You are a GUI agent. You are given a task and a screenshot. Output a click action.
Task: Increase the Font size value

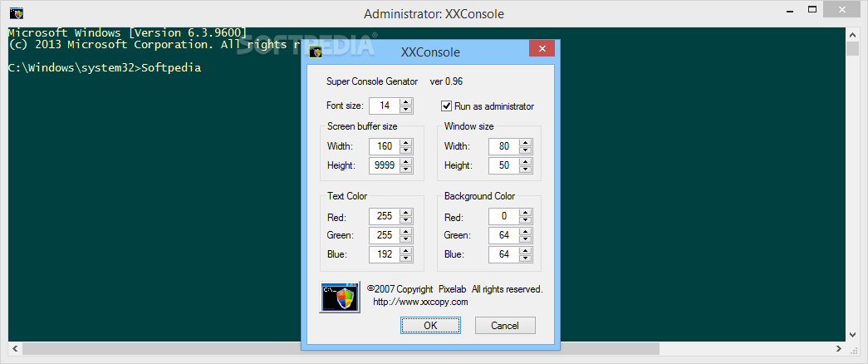point(407,102)
